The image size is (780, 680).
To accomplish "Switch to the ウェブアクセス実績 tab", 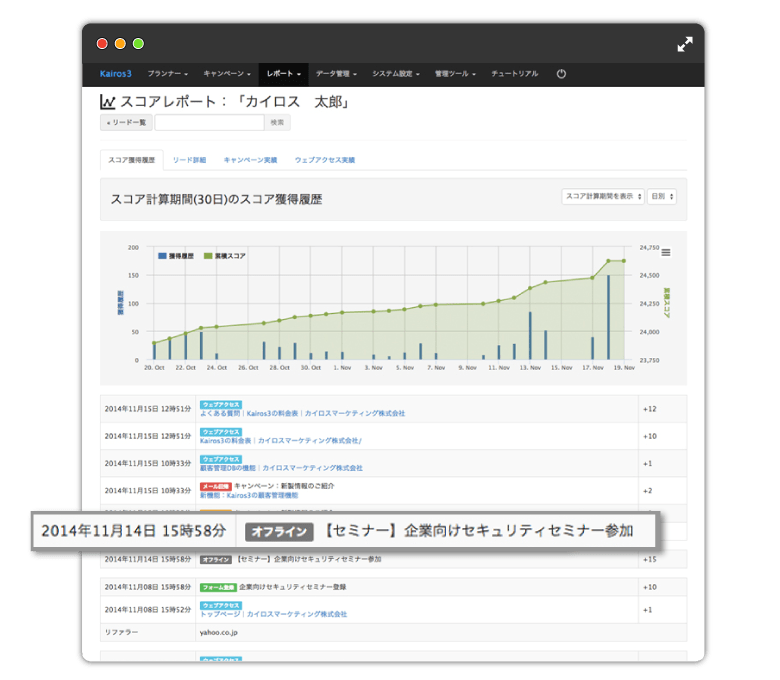I will point(324,160).
